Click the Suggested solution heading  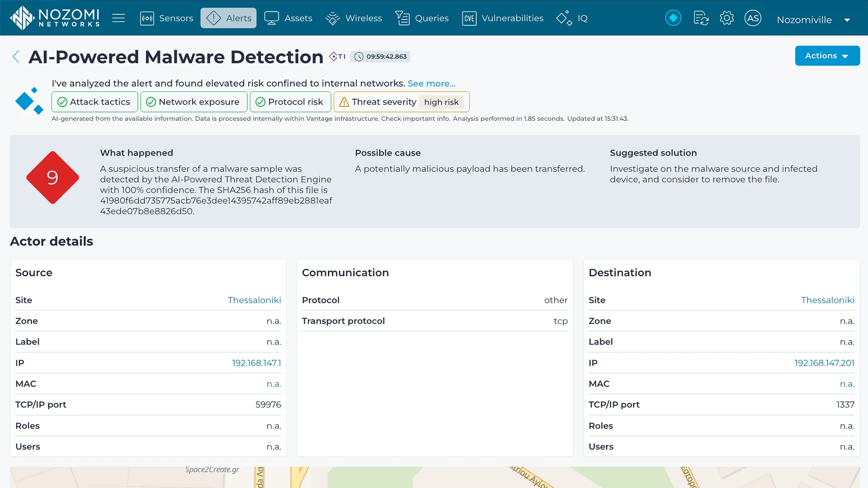[x=653, y=153]
